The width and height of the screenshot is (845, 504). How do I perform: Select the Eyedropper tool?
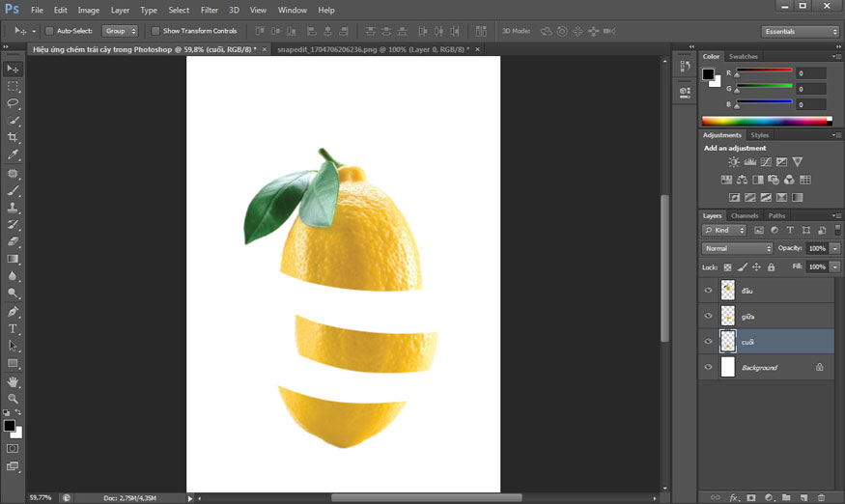click(x=13, y=154)
